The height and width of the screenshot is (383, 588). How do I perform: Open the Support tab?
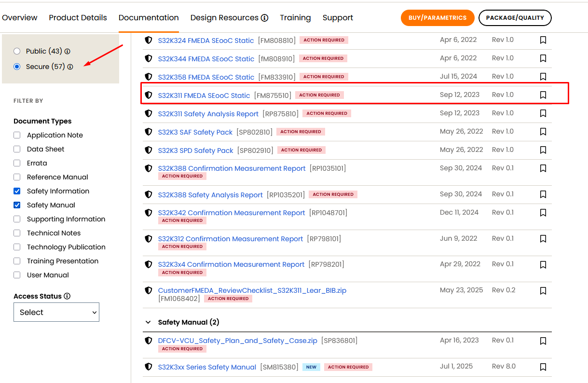[x=338, y=17]
